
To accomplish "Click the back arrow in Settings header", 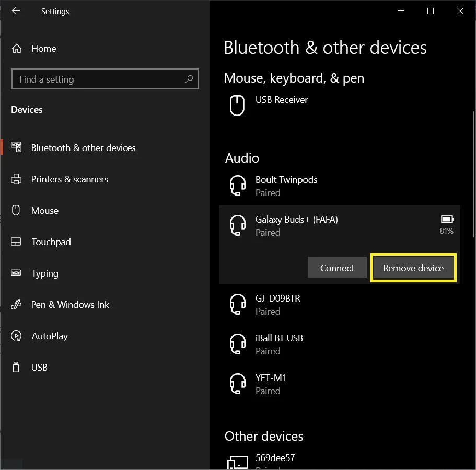I will click(x=16, y=11).
